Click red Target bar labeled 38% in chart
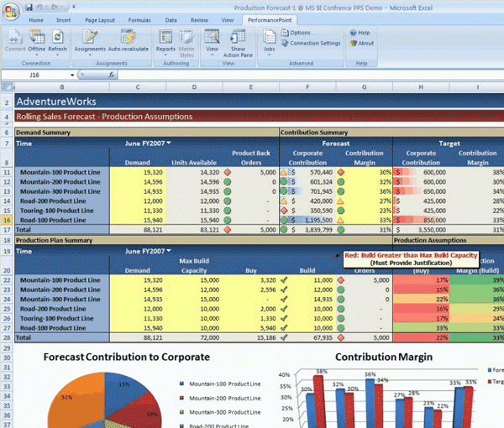 tap(318, 401)
